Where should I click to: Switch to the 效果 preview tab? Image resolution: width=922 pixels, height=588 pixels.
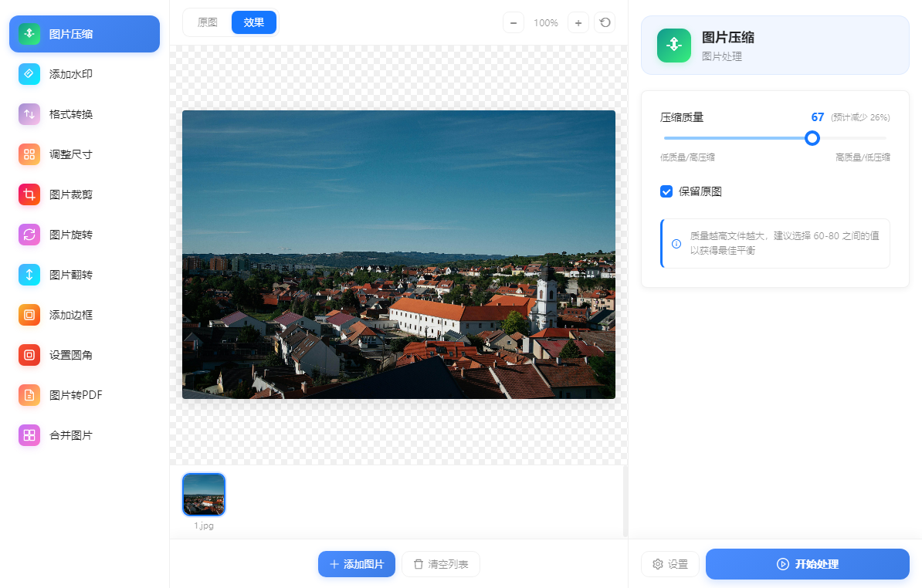[254, 22]
